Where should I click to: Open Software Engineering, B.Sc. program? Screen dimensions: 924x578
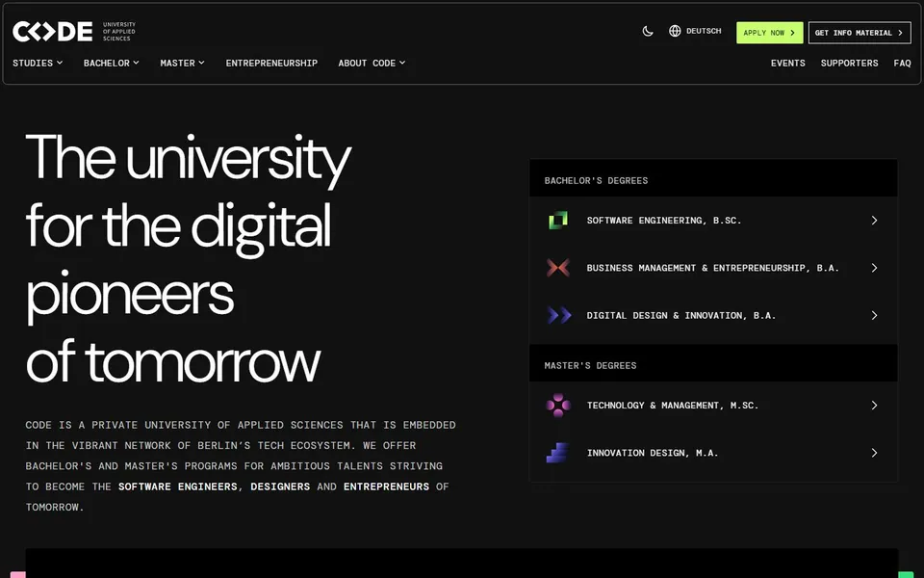pyautogui.click(x=713, y=220)
